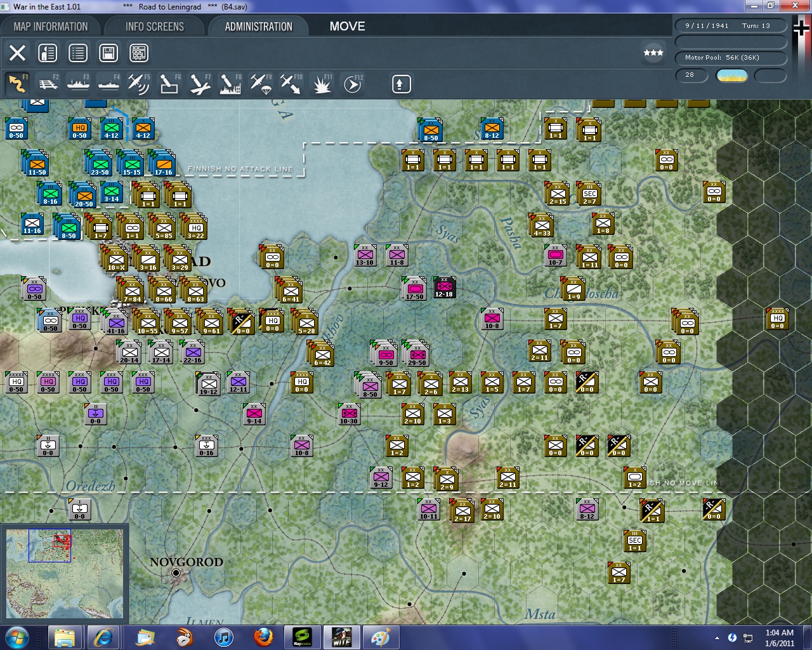Open Windows Explorer folder taskbar icon
812x650 pixels.
pos(64,637)
